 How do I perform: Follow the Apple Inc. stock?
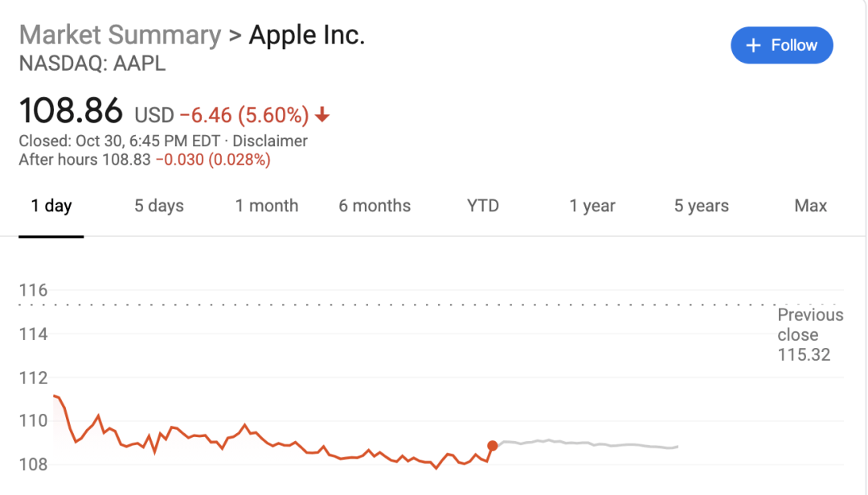pyautogui.click(x=782, y=46)
